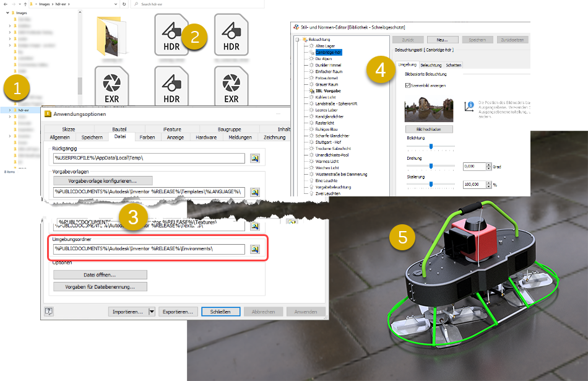The width and height of the screenshot is (588, 381).
Task: Switch to the Datei tab
Action: [120, 137]
